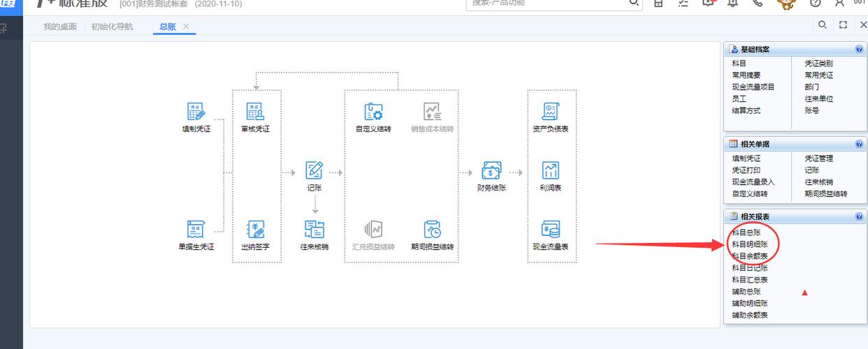The width and height of the screenshot is (868, 349).
Task: Open the 填制凭证 workflow icon
Action: pos(196,112)
